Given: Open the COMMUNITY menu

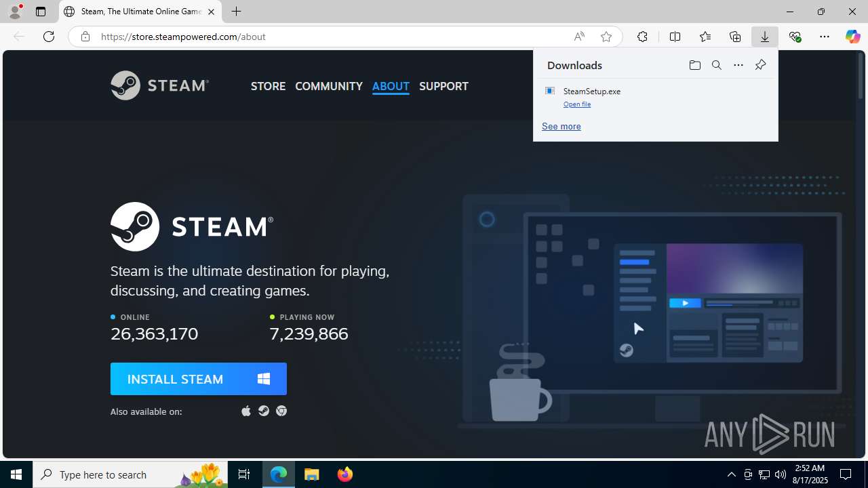Looking at the screenshot, I should (x=329, y=86).
